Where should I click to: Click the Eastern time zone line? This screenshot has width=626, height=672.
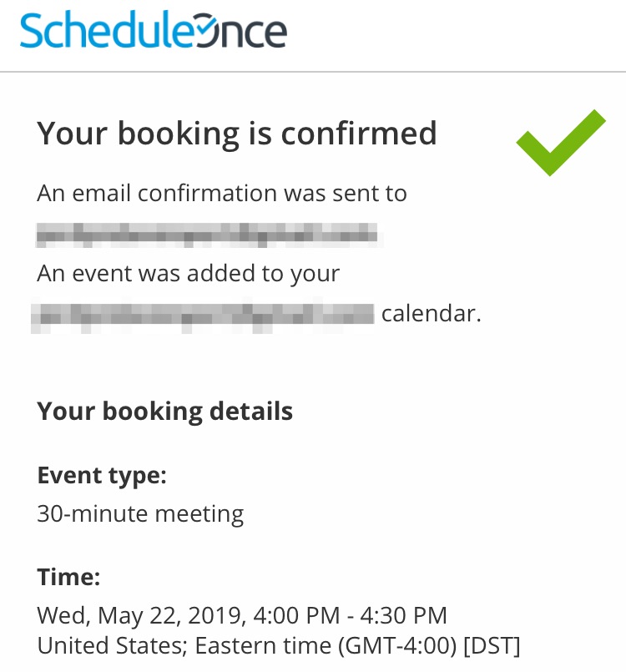click(x=279, y=645)
